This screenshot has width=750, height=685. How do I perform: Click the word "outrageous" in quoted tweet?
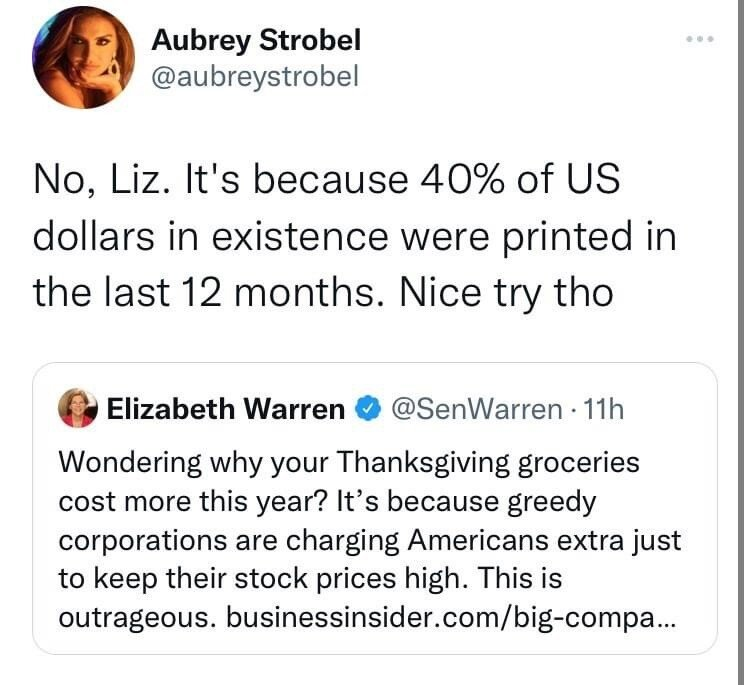click(134, 616)
